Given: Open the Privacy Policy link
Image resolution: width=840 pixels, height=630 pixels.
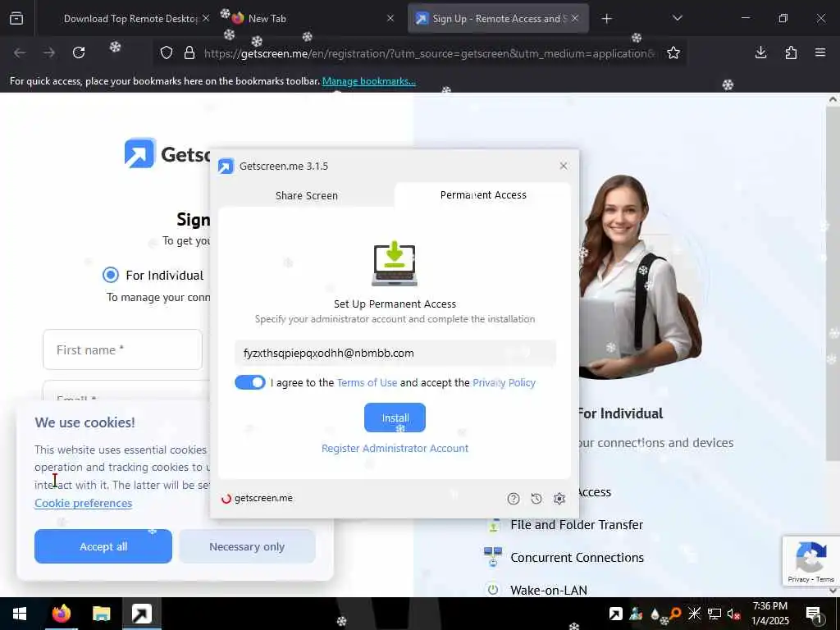Looking at the screenshot, I should tap(504, 382).
